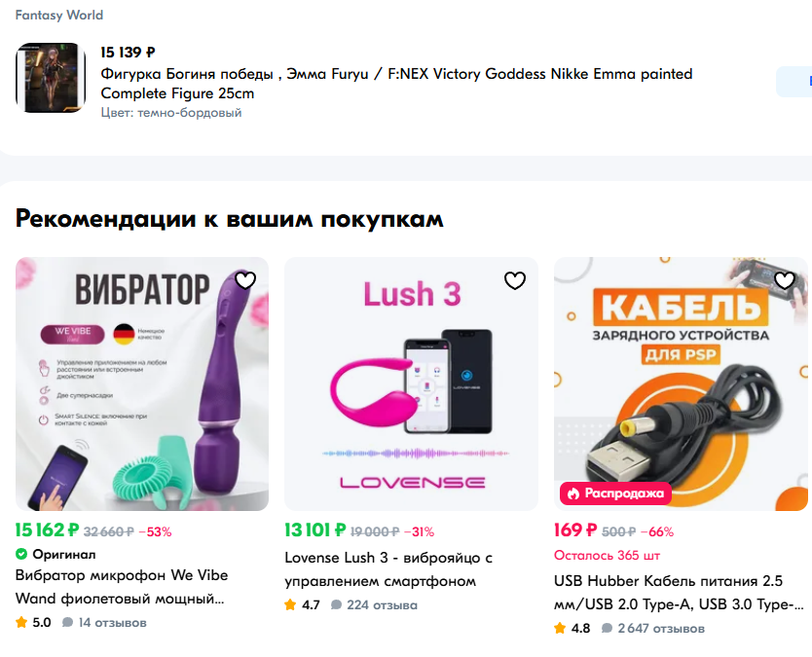Click the partially visible blue button at right
812x657 pixels.
click(x=794, y=82)
